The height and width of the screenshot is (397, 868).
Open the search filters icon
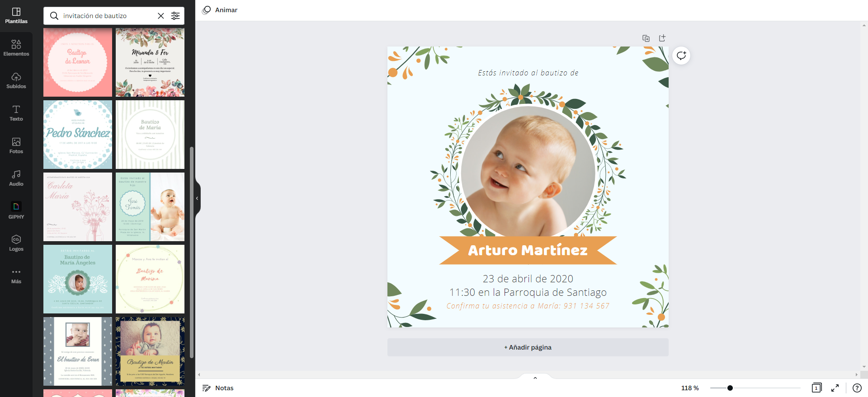[175, 16]
